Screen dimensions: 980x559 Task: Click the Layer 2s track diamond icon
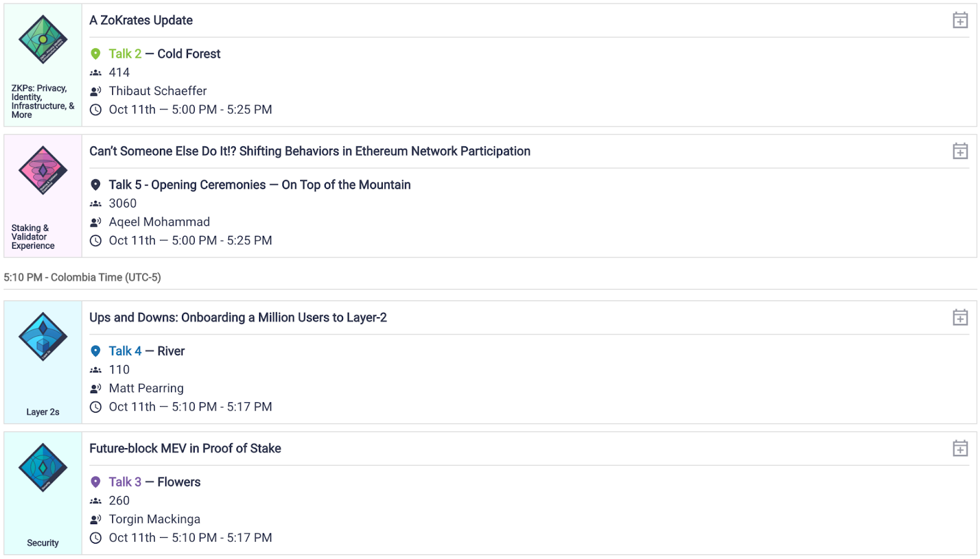(x=43, y=337)
